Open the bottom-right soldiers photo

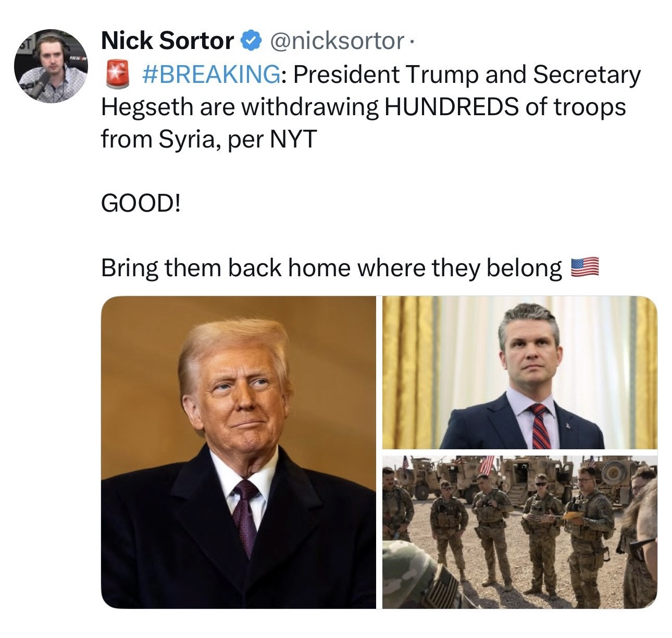(x=520, y=532)
